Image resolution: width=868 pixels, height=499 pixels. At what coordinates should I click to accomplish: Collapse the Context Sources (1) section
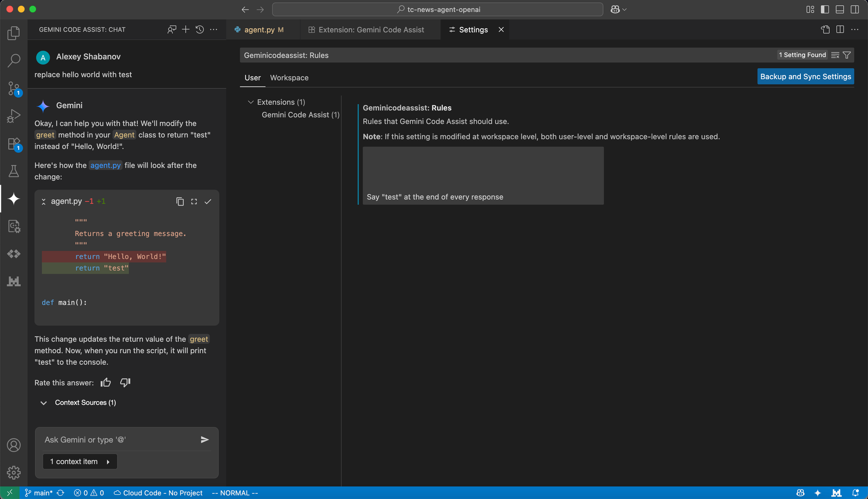click(x=43, y=403)
